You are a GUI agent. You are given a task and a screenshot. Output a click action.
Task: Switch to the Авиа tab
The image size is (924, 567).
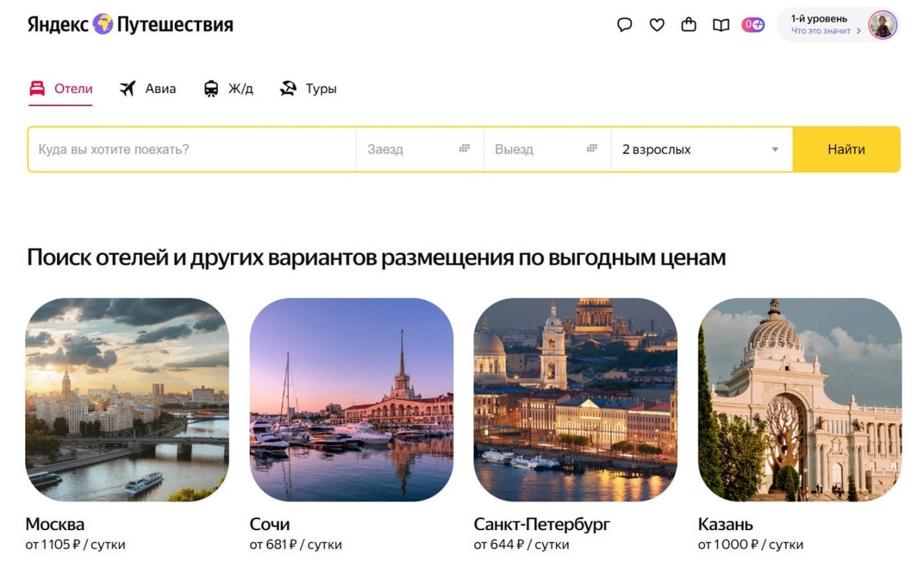click(x=148, y=88)
